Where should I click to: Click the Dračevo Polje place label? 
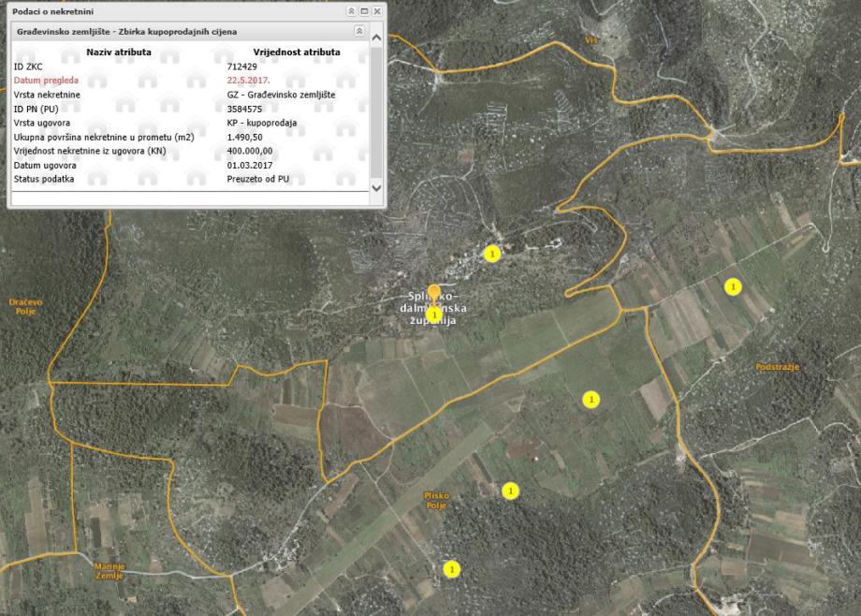25,306
